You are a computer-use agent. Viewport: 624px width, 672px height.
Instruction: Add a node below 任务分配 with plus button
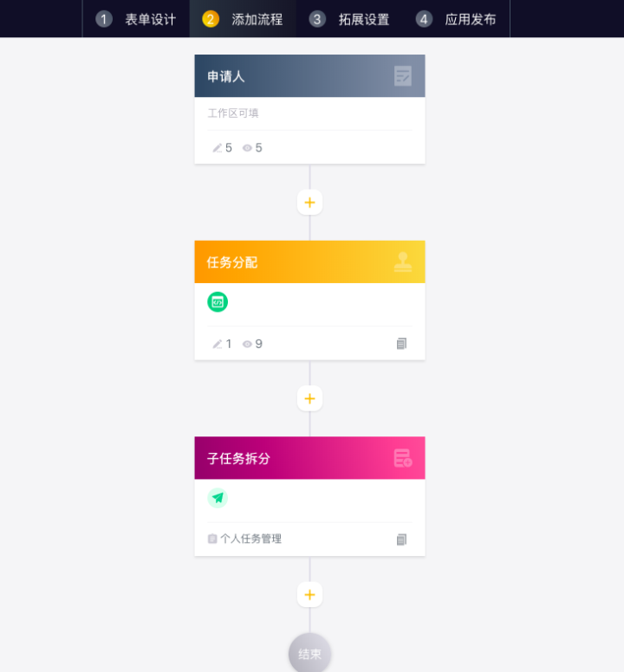pos(309,398)
